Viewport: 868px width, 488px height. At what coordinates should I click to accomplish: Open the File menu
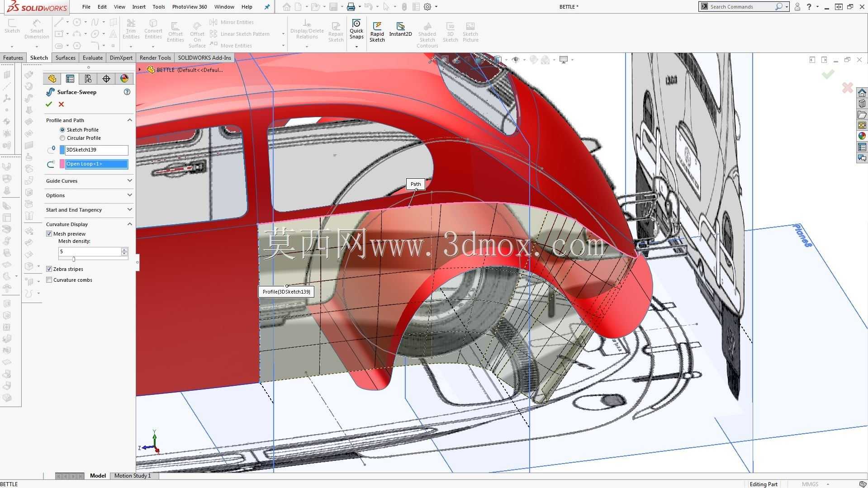[86, 7]
